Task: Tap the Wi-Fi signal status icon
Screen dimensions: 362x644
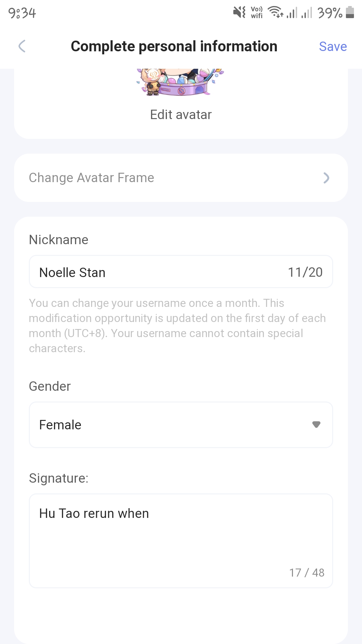Action: (276, 12)
